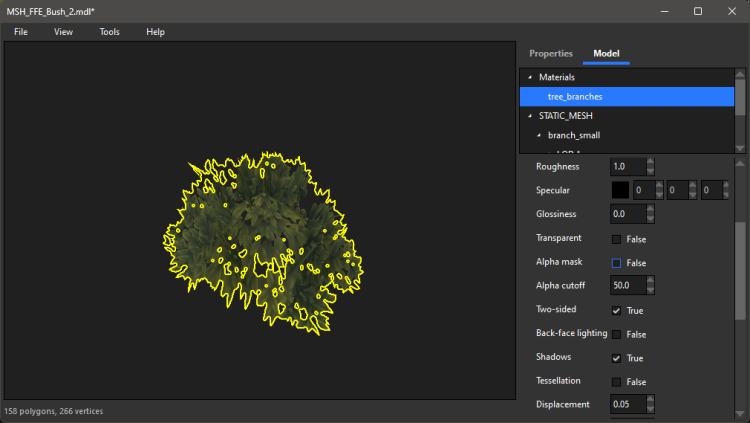Image resolution: width=750 pixels, height=423 pixels.
Task: Click the Roughness value field
Action: click(x=627, y=166)
